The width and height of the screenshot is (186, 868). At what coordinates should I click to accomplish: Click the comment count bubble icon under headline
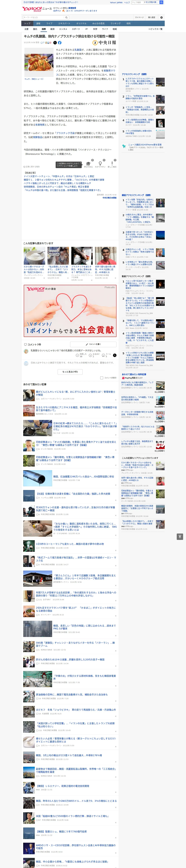42,43
